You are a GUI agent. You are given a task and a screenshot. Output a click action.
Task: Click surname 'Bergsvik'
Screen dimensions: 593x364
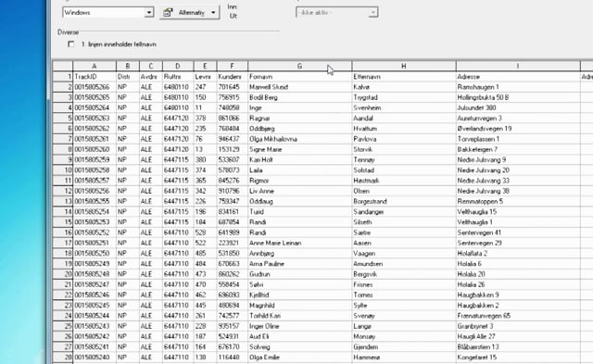coord(365,274)
